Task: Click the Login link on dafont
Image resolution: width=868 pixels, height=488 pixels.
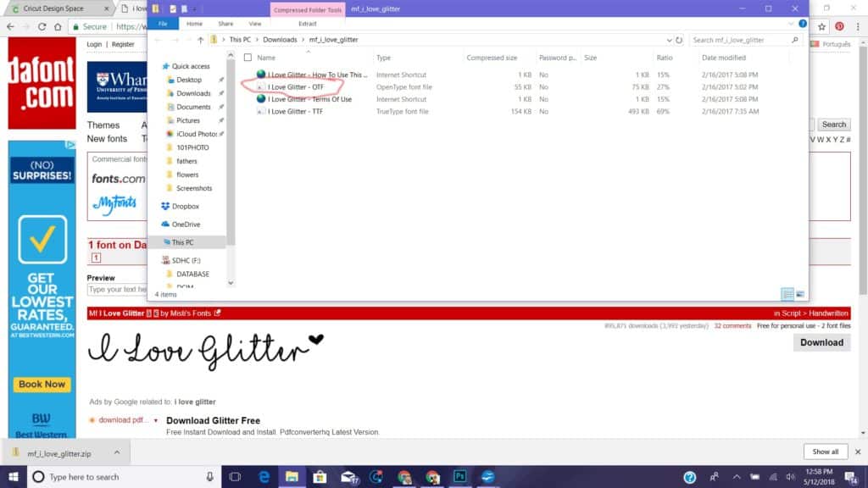Action: point(94,44)
